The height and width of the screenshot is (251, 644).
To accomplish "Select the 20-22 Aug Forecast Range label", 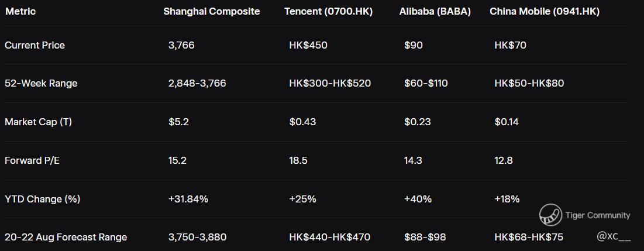I will pyautogui.click(x=66, y=237).
